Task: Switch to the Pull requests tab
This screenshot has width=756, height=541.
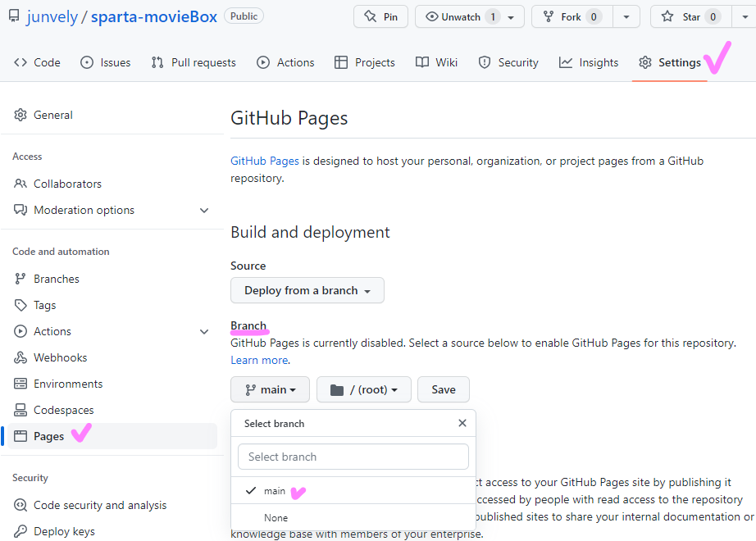Action: 194,62
